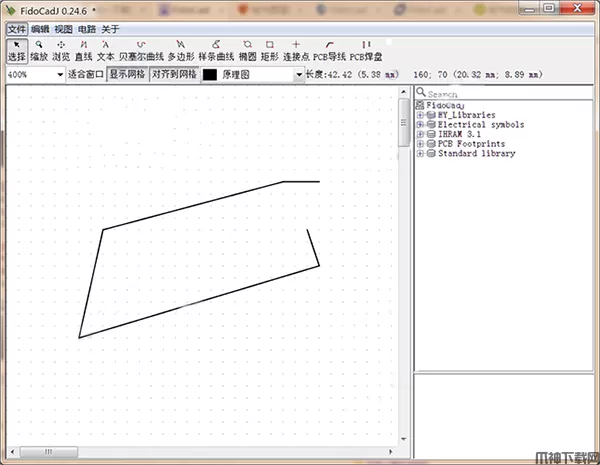Viewport: 600px width, 465px height.
Task: Open the 文件 file menu
Action: 16,30
